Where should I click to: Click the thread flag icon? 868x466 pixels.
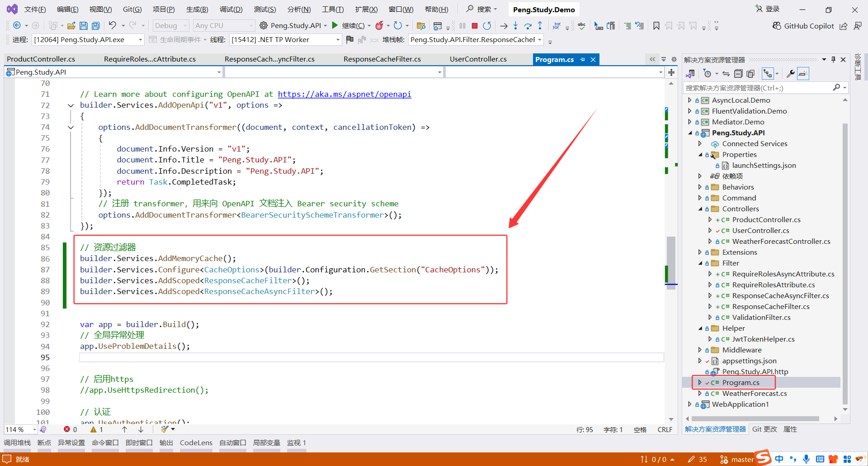(350, 40)
